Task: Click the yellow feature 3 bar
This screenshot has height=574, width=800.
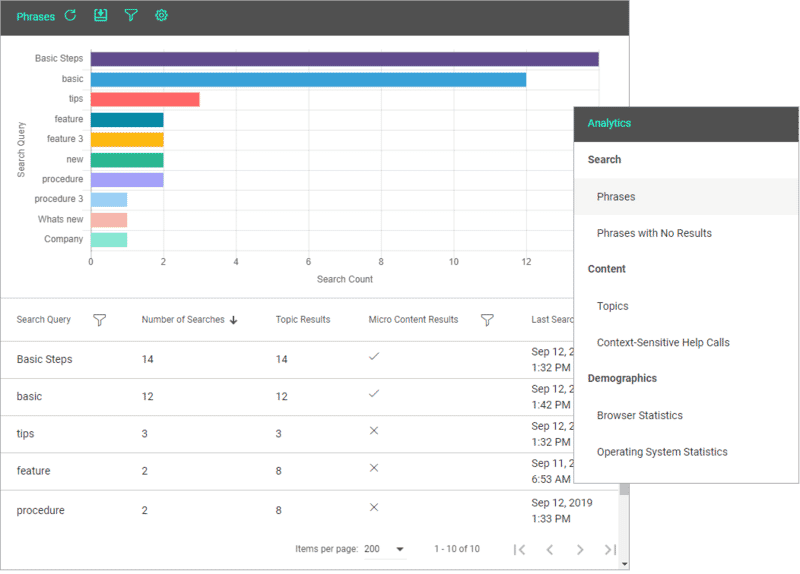Action: (x=127, y=139)
